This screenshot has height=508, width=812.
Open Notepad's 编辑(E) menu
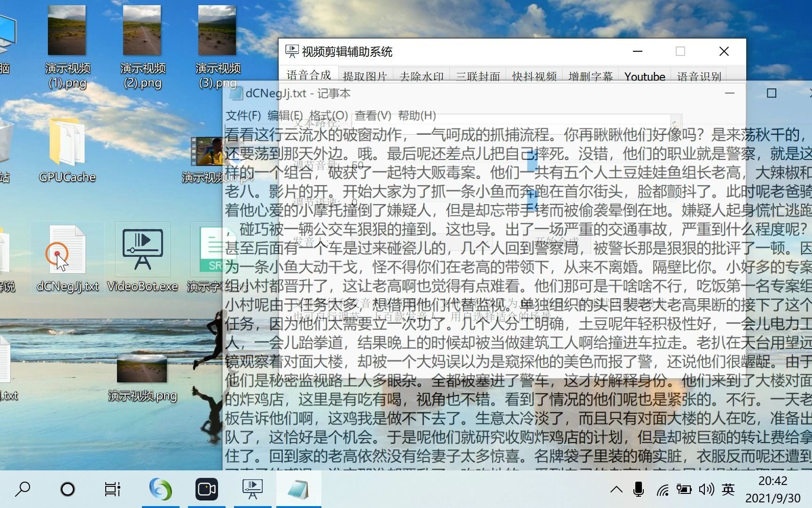(x=285, y=115)
